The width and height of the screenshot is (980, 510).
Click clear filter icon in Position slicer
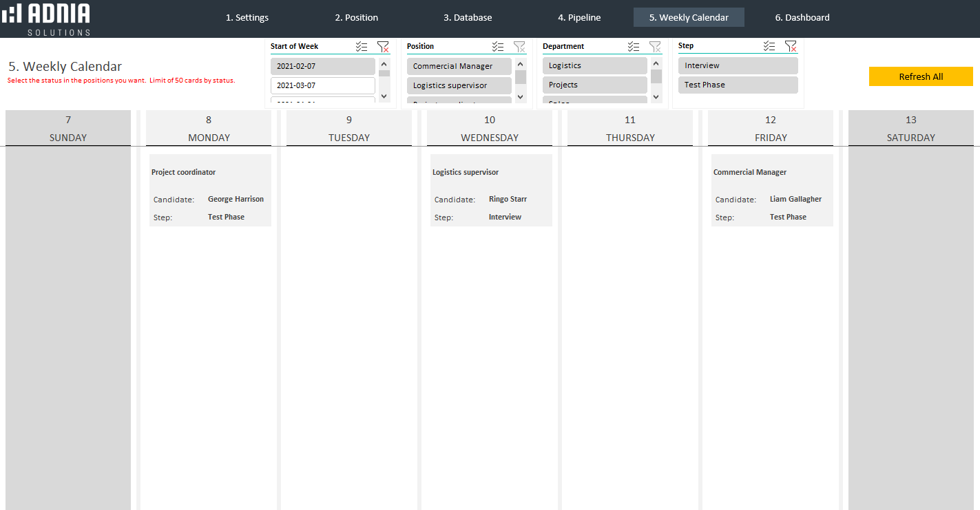click(x=519, y=47)
